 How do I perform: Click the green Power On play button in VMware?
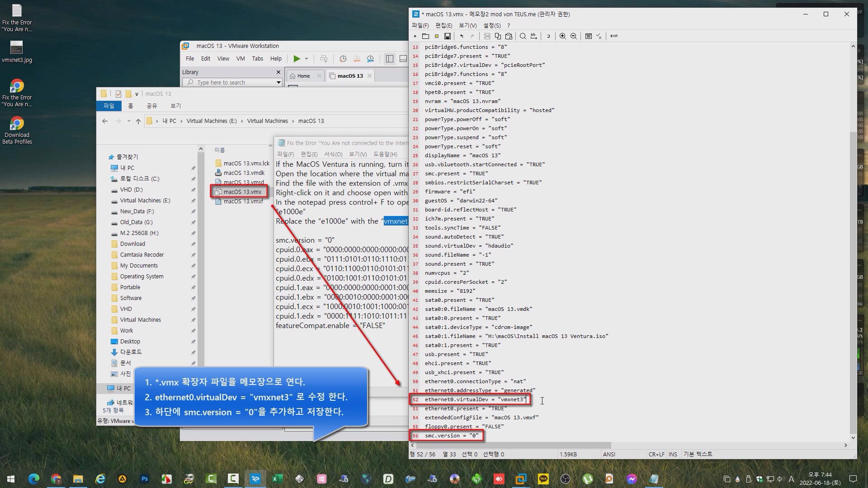297,59
